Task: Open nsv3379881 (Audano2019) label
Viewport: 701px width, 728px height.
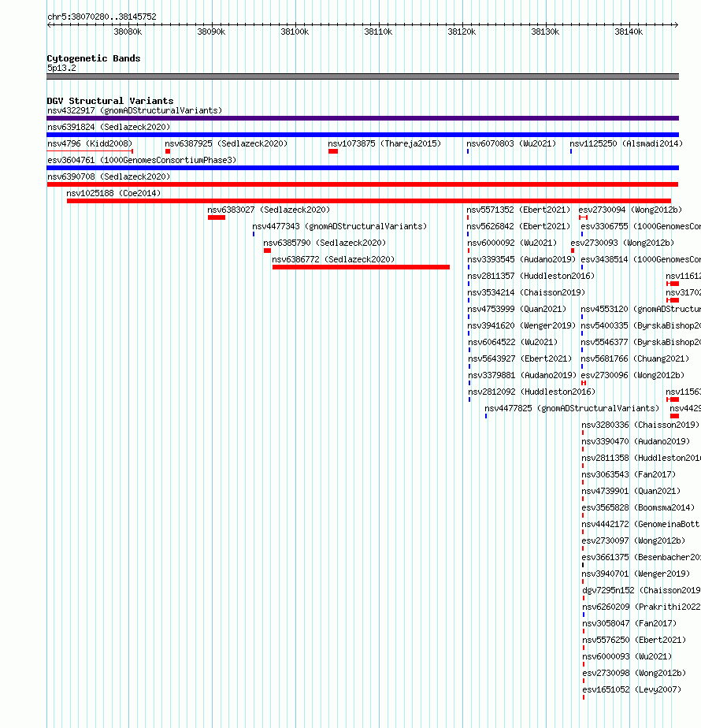Action: (x=522, y=375)
